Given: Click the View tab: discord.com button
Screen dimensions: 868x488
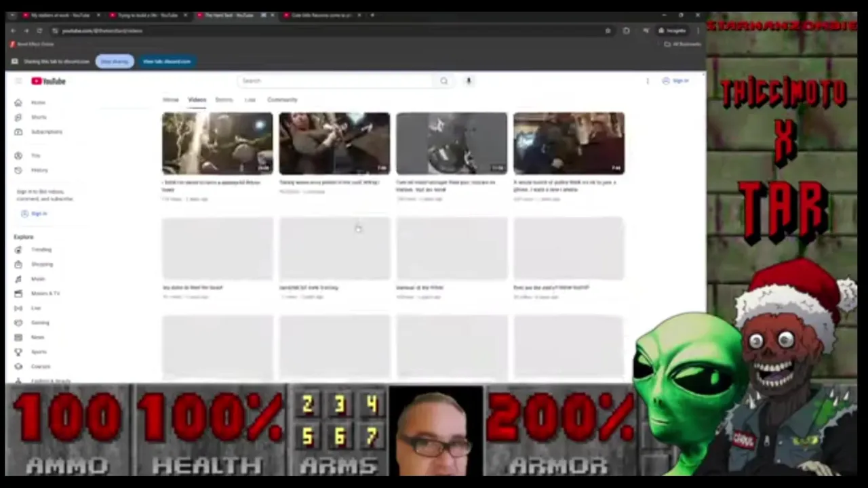Looking at the screenshot, I should [166, 62].
